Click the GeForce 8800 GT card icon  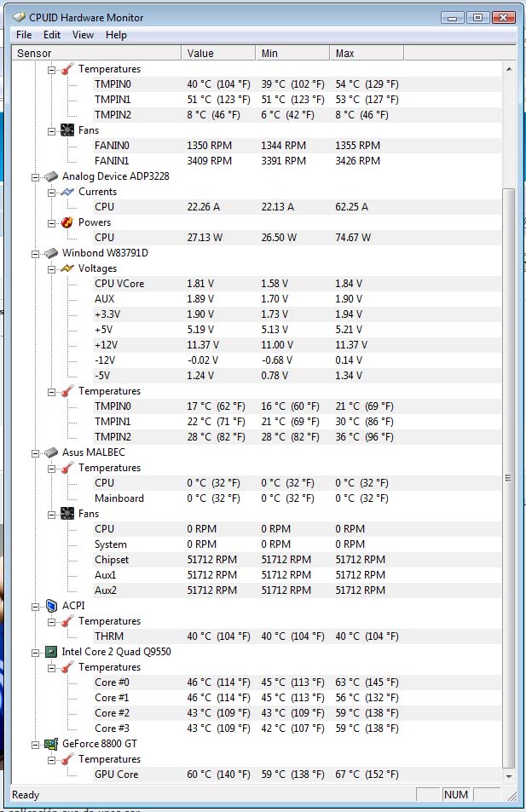click(51, 744)
